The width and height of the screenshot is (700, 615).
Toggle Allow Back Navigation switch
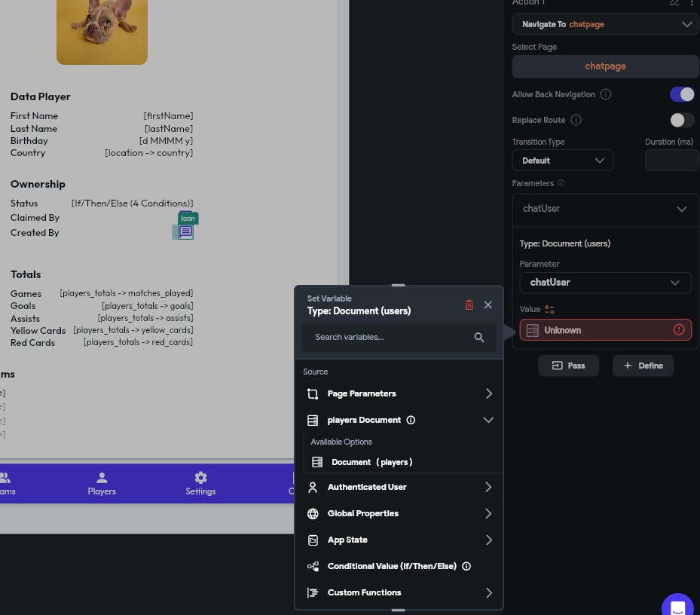tap(682, 94)
